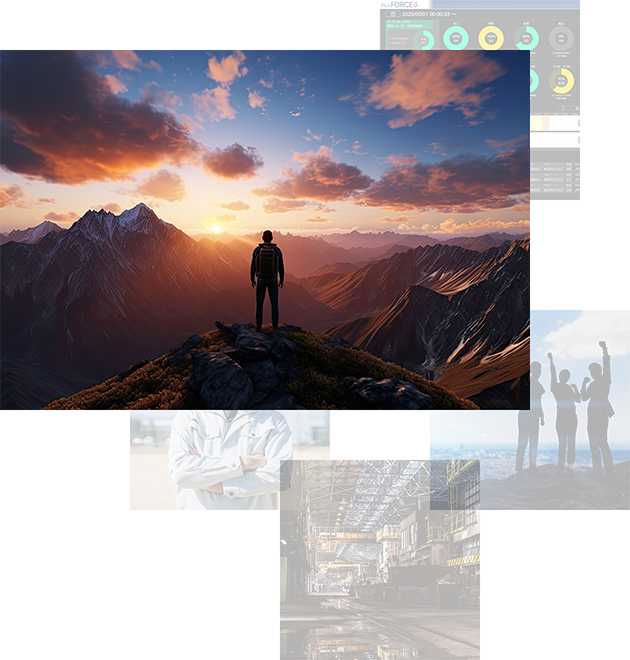Click the cyan circle button beside the refresh button
630x660 pixels.
tap(576, 109)
